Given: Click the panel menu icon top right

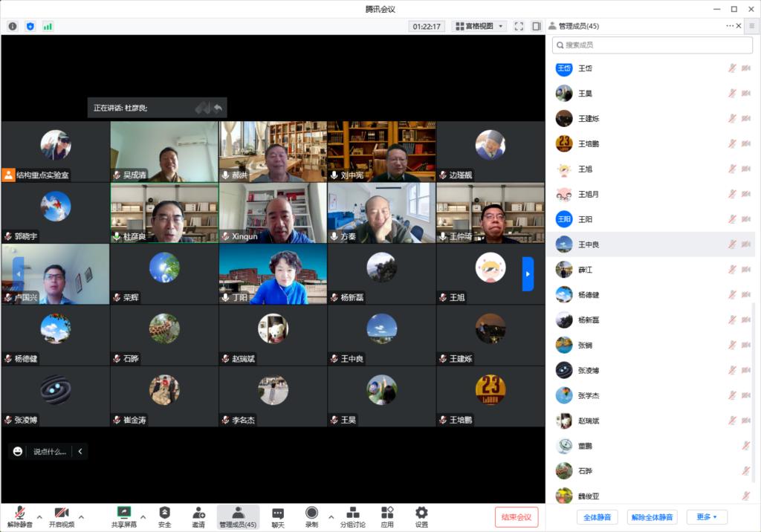Looking at the screenshot, I should click(x=752, y=26).
